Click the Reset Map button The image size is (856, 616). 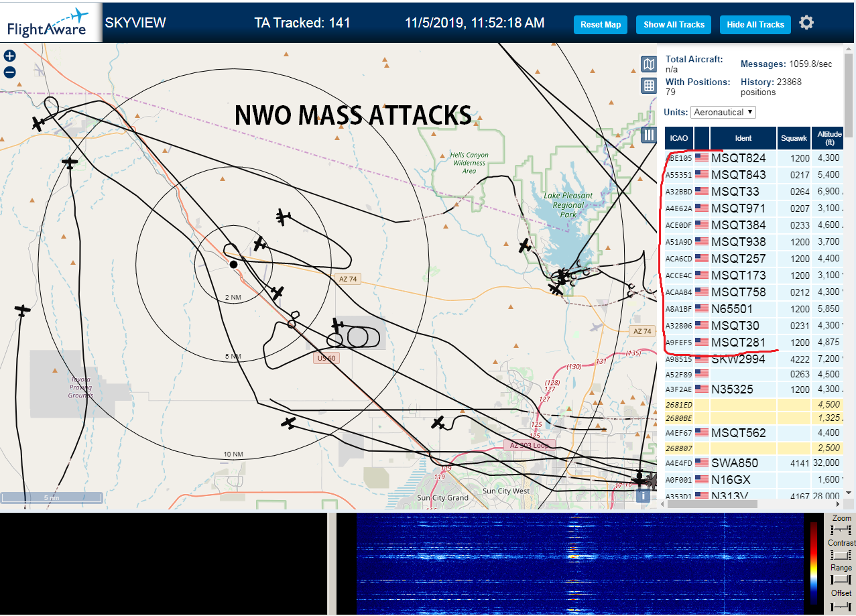click(601, 25)
